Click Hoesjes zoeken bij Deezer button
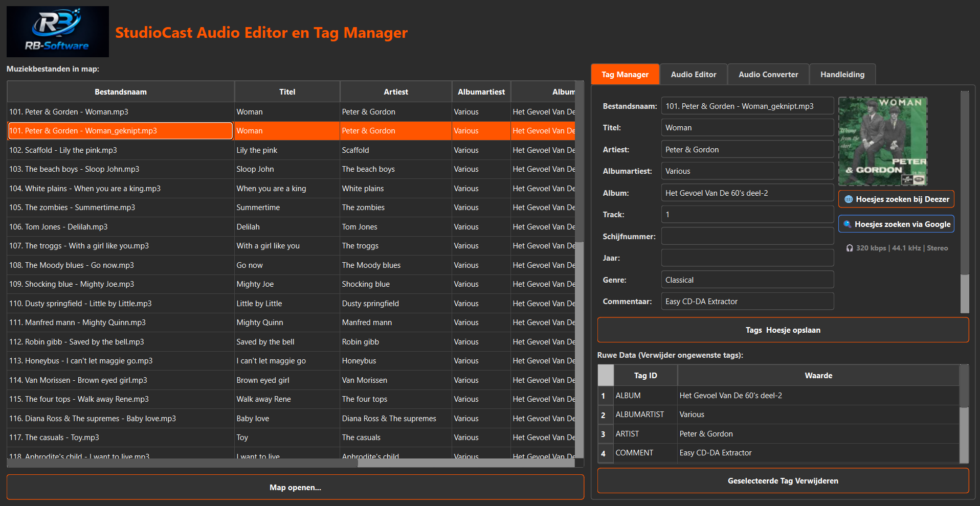 coord(896,199)
